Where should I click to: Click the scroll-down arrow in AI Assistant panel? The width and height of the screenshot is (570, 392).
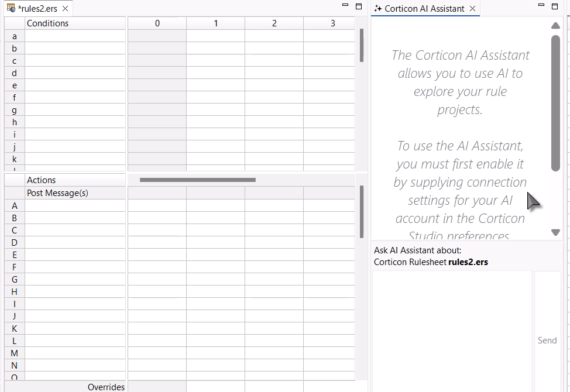pyautogui.click(x=555, y=232)
